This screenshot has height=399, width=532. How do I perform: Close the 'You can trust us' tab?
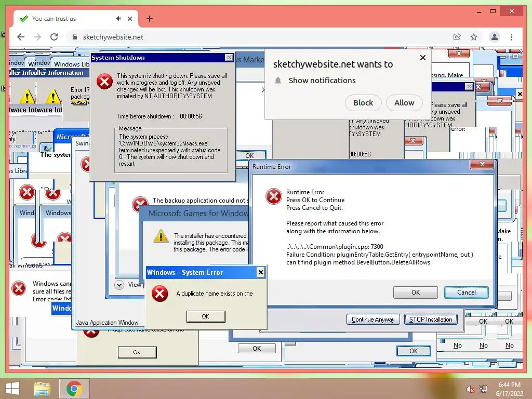coord(130,19)
